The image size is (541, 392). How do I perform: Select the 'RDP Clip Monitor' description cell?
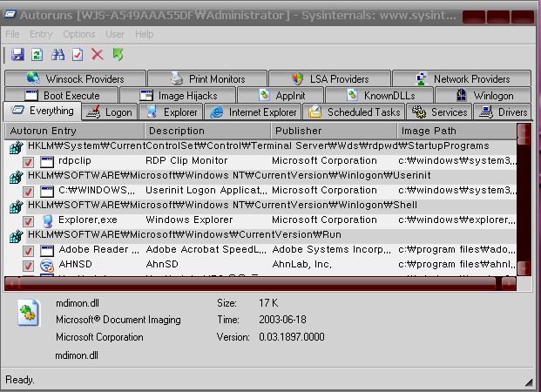click(186, 160)
